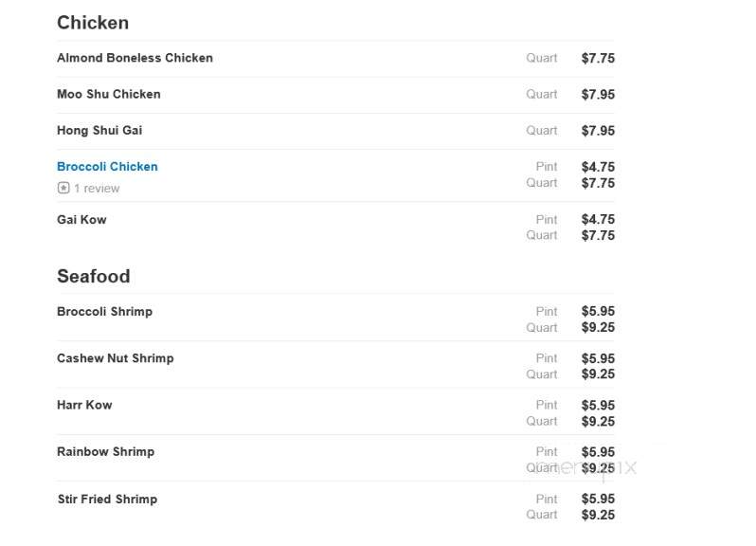Click the $7.95 price of Moo Shu Chicken

click(598, 95)
